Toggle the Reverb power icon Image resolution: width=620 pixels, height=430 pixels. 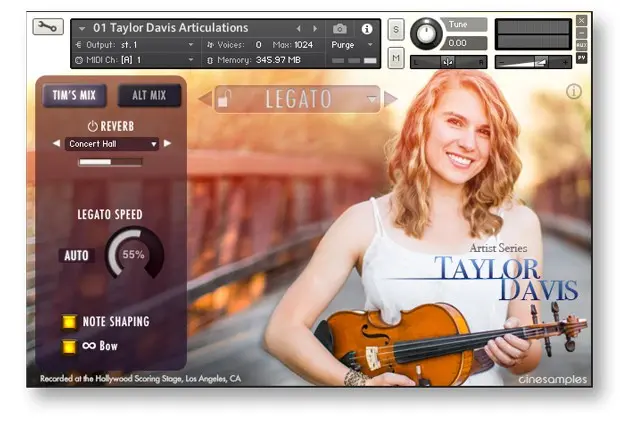93,126
